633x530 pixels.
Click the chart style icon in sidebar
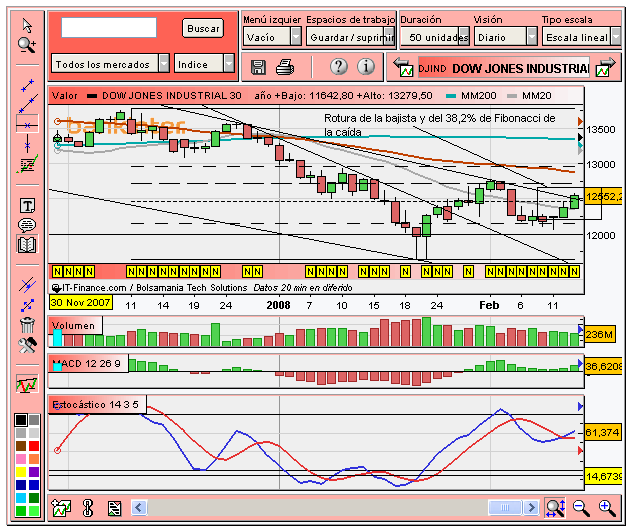tap(27, 384)
